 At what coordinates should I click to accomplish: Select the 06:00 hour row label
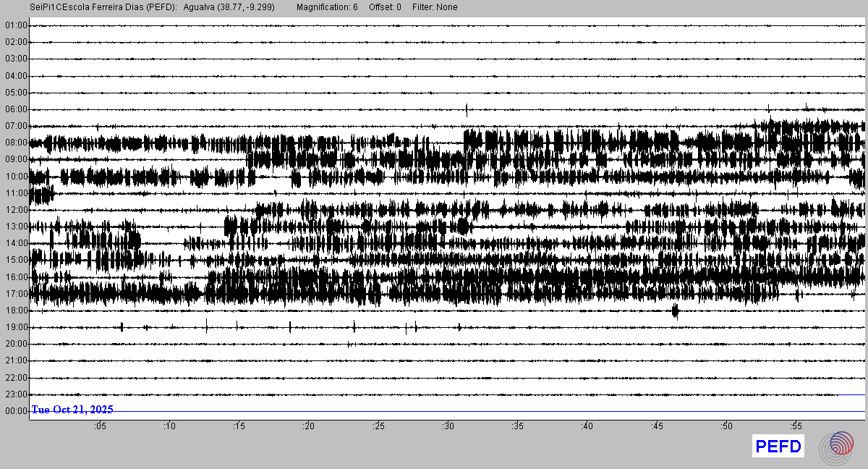coord(16,109)
